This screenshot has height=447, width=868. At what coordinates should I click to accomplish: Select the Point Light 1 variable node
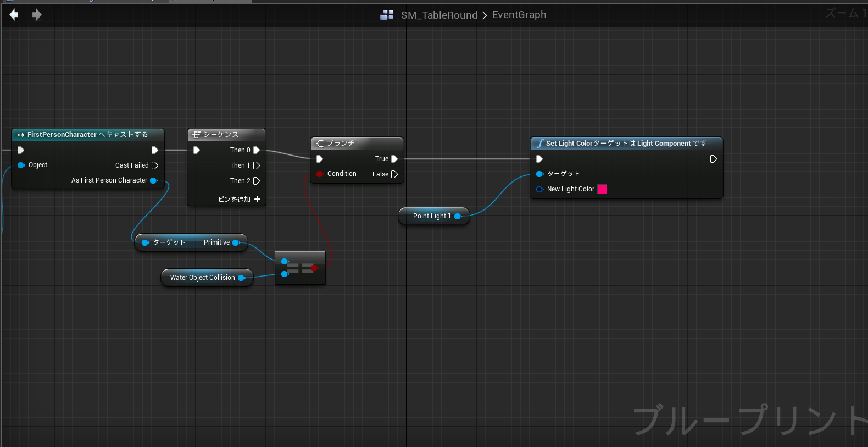433,216
